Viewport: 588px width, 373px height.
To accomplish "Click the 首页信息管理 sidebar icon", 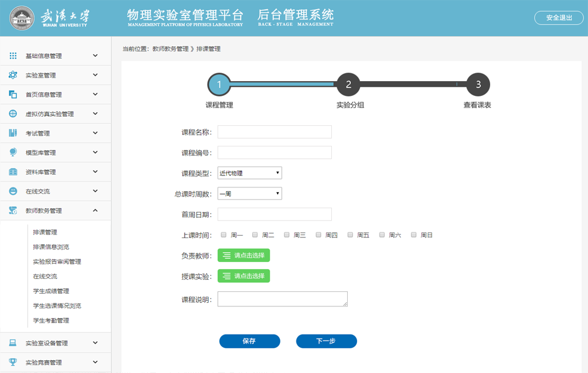I will tap(13, 94).
